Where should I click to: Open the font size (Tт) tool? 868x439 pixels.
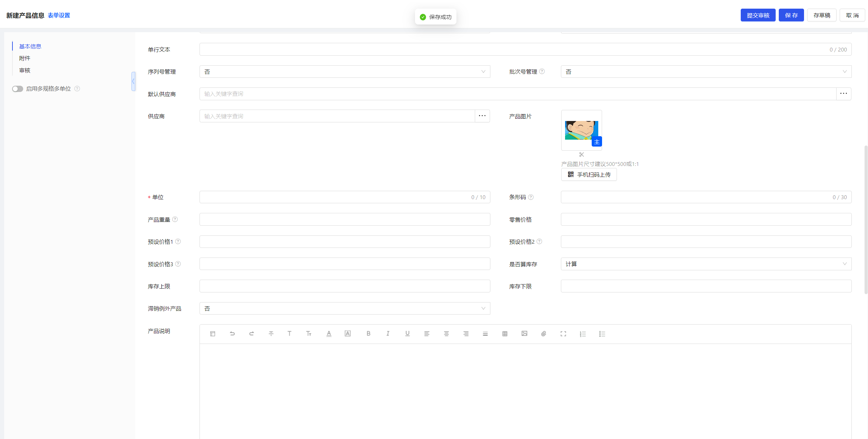point(309,334)
